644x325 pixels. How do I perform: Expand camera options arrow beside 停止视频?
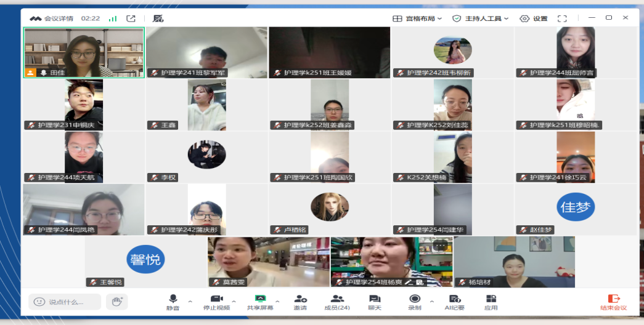tap(234, 302)
